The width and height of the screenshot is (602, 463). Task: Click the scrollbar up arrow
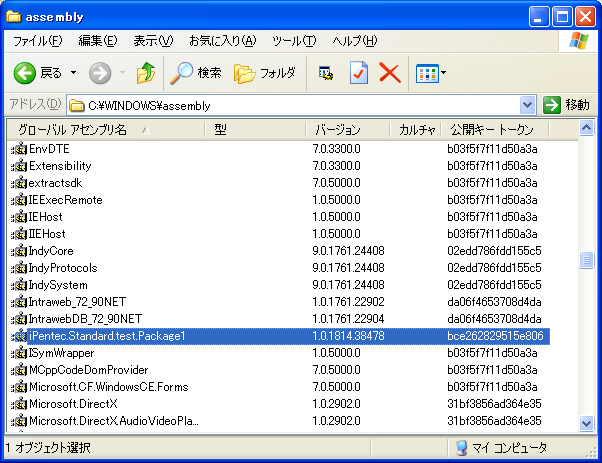pyautogui.click(x=586, y=128)
